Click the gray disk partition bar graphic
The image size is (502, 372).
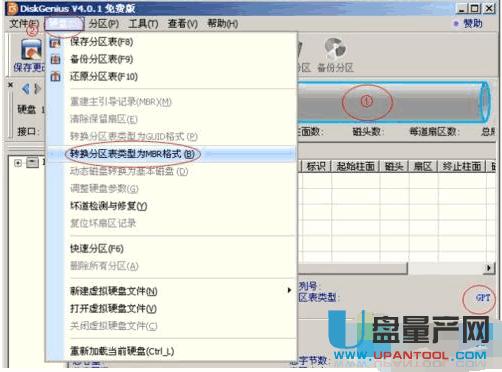[393, 102]
